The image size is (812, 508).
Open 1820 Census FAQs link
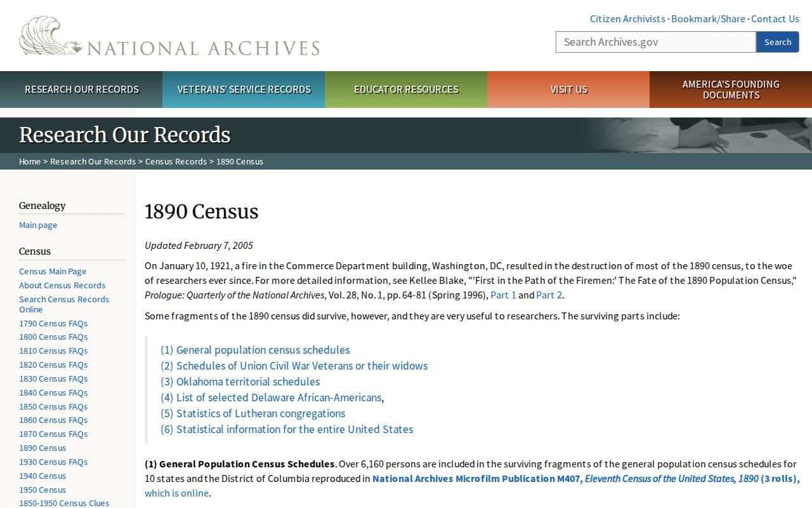tap(53, 364)
